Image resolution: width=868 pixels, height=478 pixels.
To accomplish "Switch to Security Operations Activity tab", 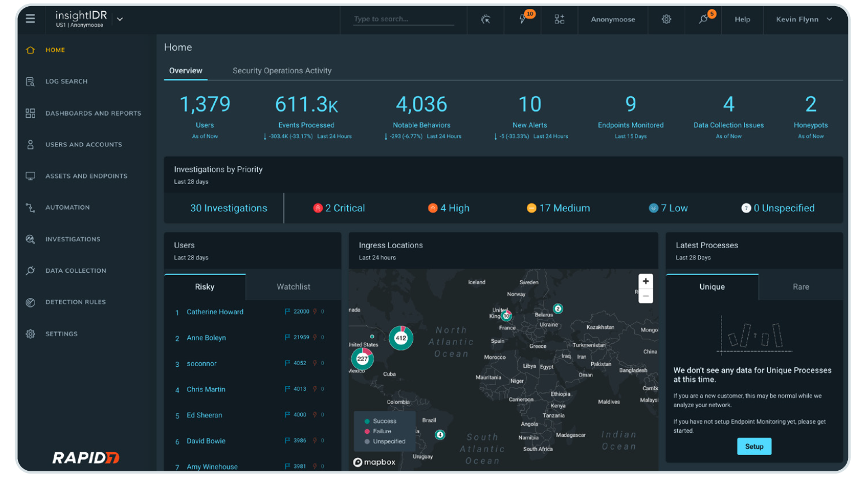I will (282, 70).
